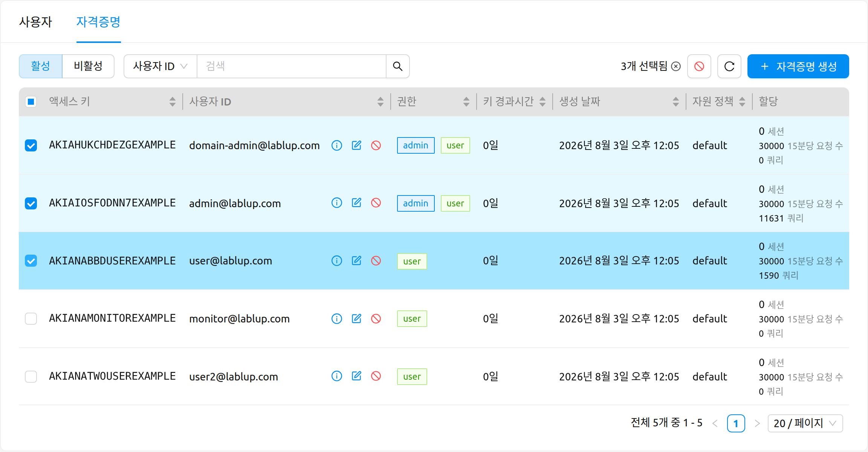Click the email user2@lablup.com

point(234,377)
